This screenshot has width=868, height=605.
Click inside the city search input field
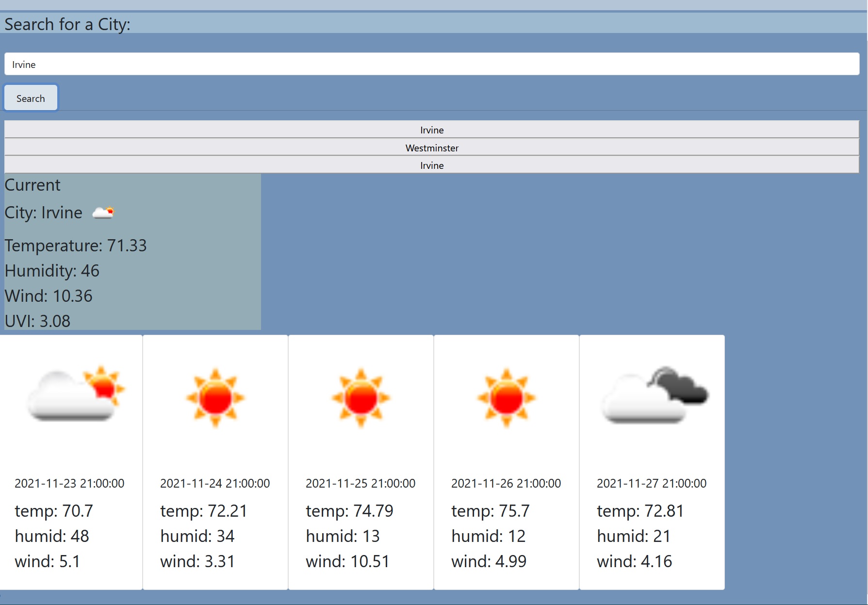432,64
